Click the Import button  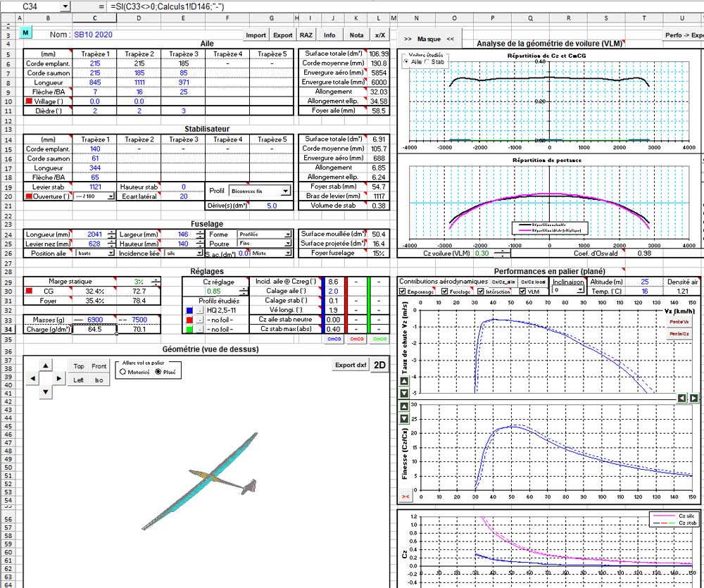point(256,35)
